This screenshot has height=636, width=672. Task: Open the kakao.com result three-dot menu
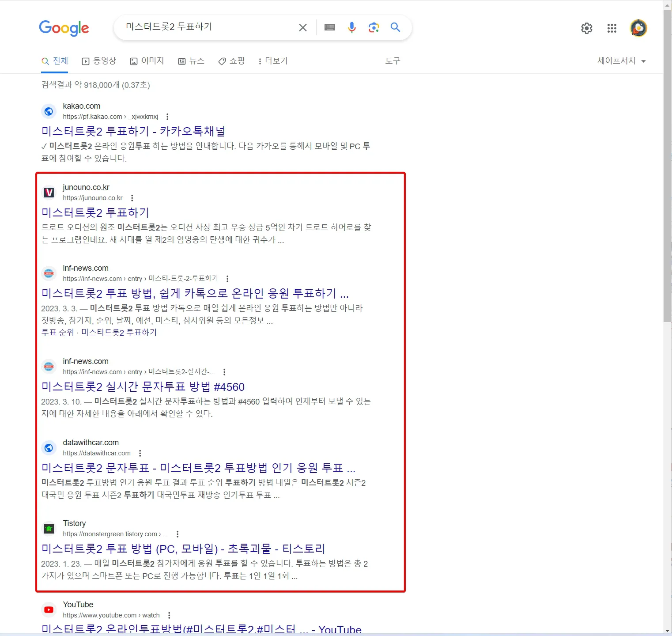click(167, 117)
